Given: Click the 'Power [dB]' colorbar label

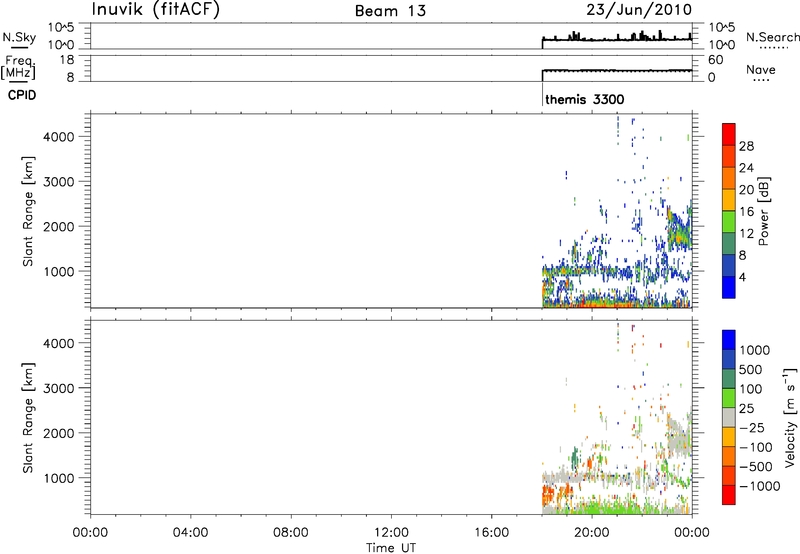Looking at the screenshot, I should (x=763, y=211).
